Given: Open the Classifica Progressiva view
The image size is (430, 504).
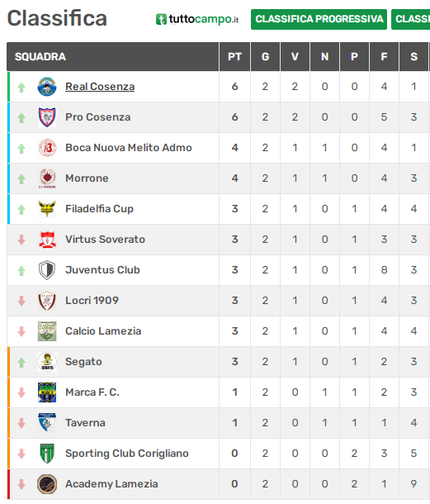Looking at the screenshot, I should (319, 19).
